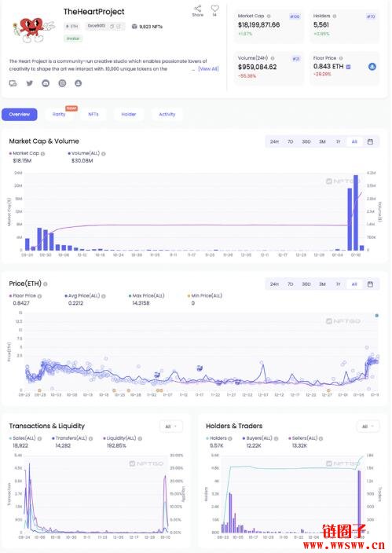
Task: Select 1Y range in Price(ETH) chart
Action: 338,284
